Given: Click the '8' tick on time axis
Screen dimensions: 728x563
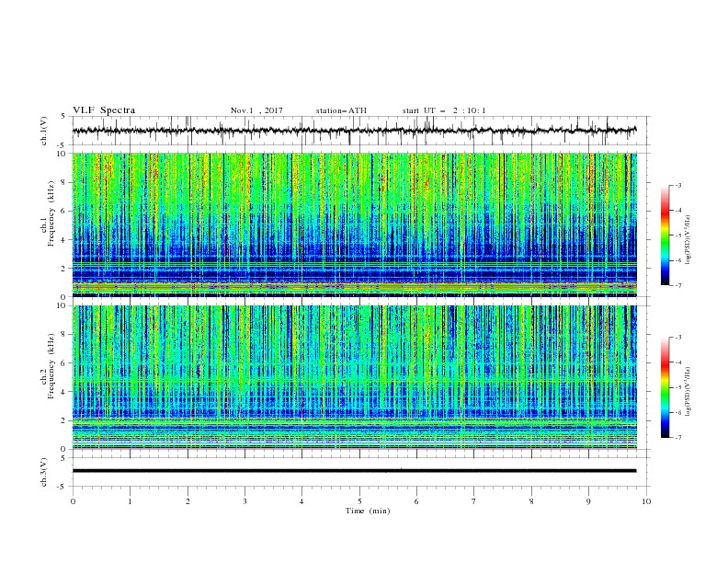Looking at the screenshot, I should point(531,501).
